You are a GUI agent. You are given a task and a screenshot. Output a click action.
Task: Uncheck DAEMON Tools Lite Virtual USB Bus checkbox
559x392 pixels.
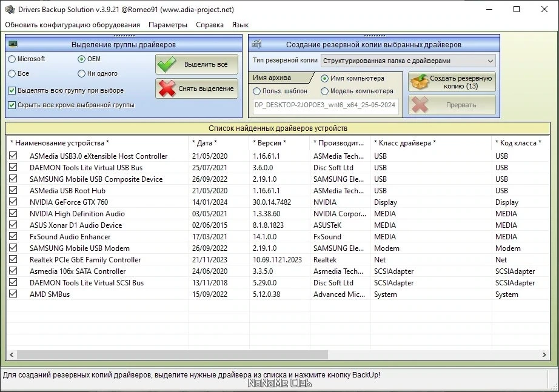(x=13, y=167)
